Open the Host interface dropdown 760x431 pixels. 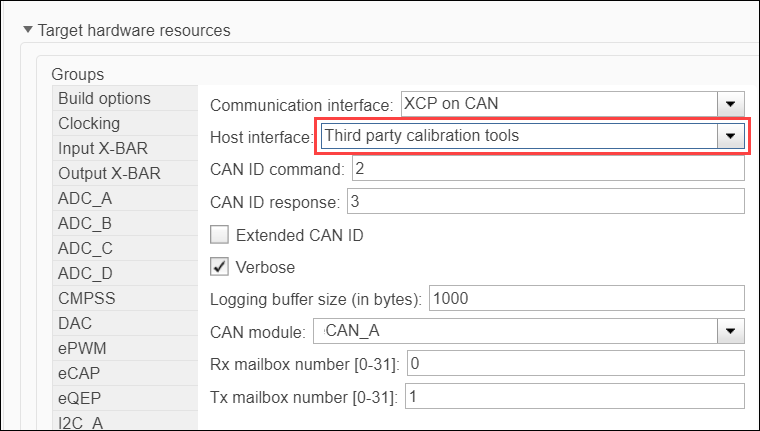[x=731, y=137]
